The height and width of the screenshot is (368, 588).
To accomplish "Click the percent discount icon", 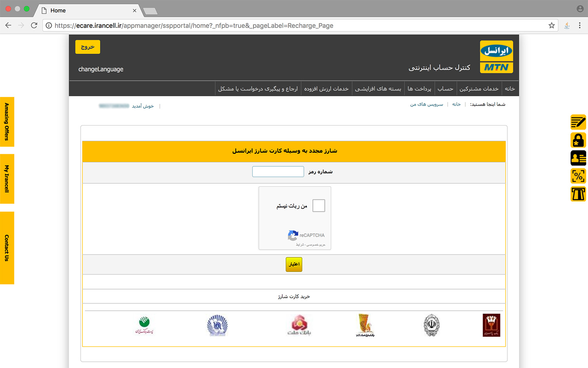I will (x=578, y=176).
